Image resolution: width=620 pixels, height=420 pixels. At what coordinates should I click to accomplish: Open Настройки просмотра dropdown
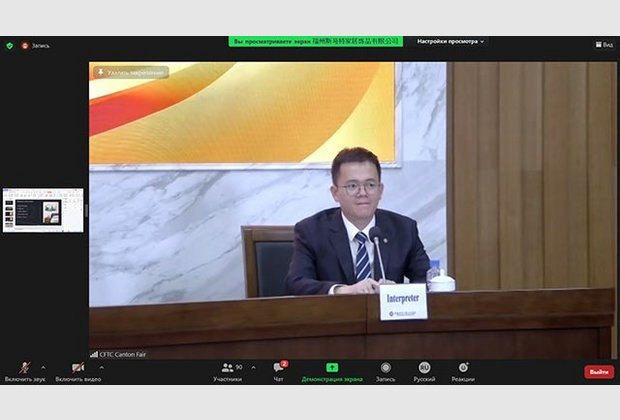click(450, 41)
